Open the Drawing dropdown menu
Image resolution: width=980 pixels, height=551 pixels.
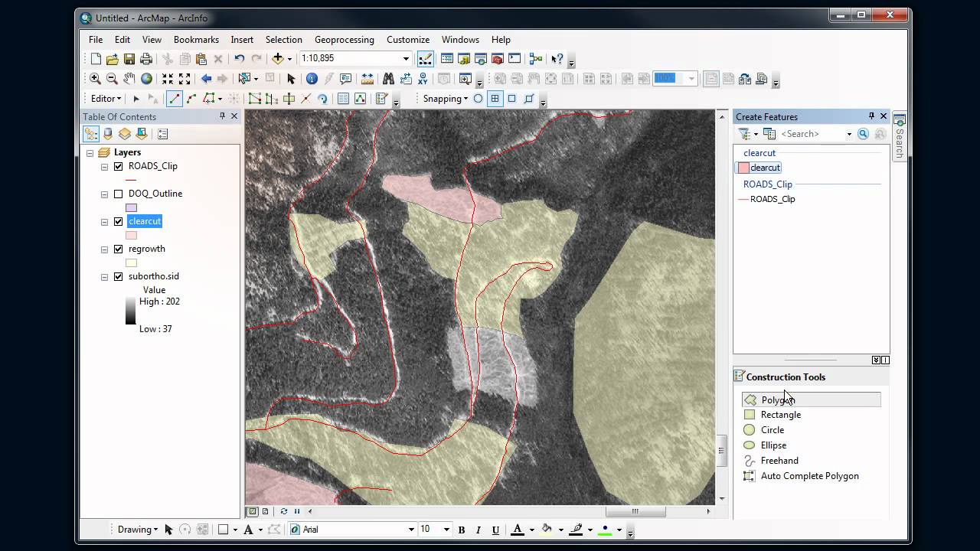138,530
